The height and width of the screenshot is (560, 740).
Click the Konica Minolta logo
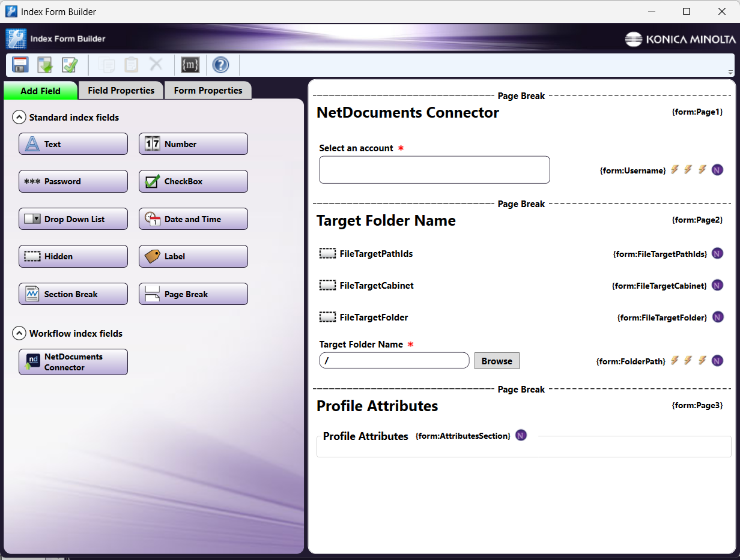click(680, 39)
